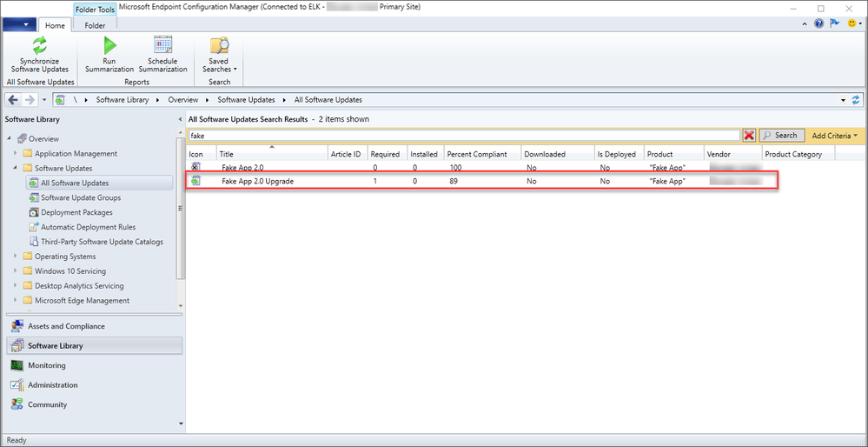
Task: Open the blue application menu button
Action: [19, 25]
